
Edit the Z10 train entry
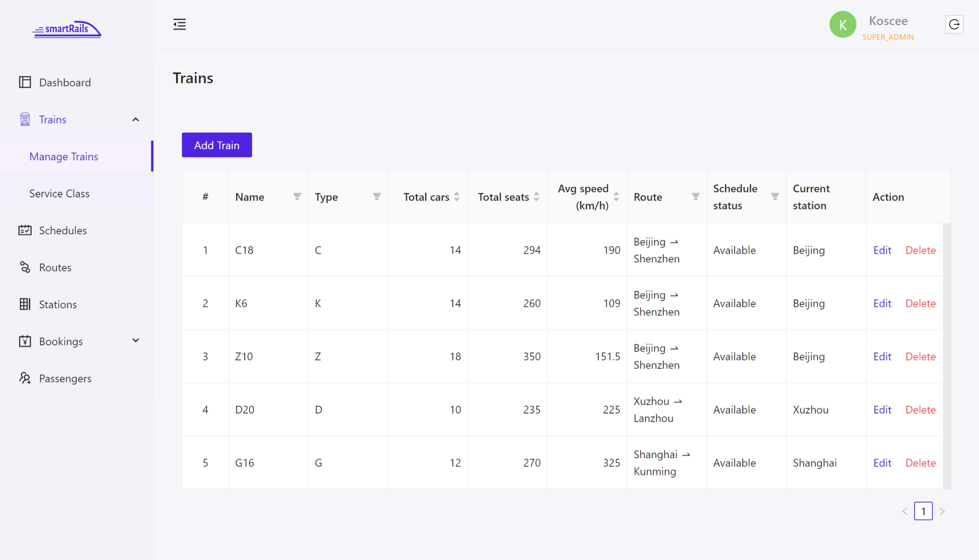881,356
